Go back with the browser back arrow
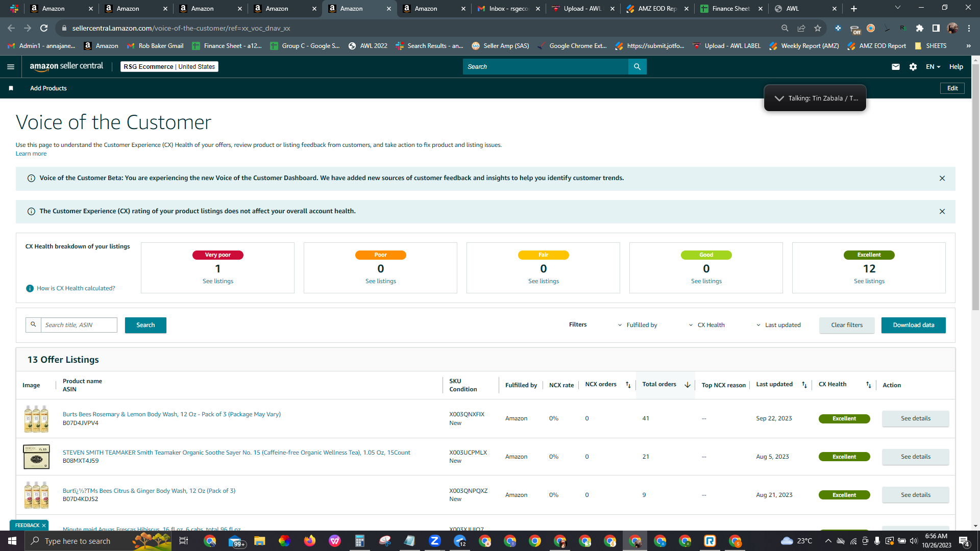The height and width of the screenshot is (551, 980). [x=11, y=29]
